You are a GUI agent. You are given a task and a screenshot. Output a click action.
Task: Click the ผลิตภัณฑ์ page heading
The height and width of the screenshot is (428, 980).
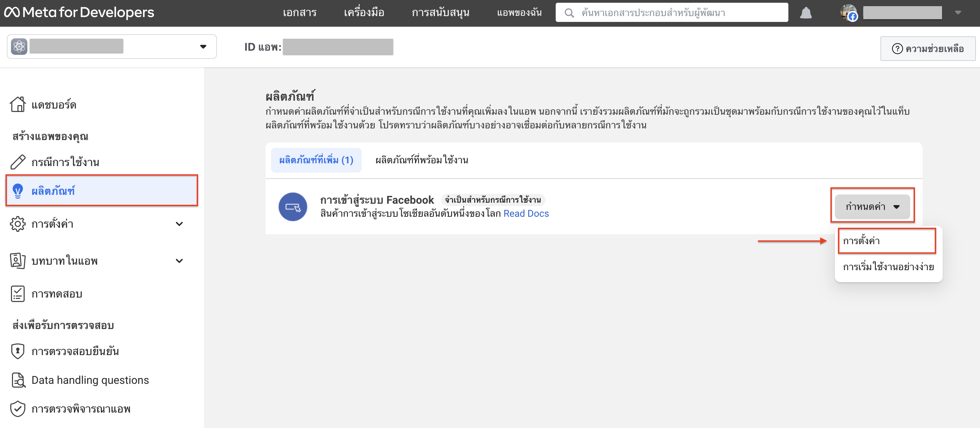290,96
